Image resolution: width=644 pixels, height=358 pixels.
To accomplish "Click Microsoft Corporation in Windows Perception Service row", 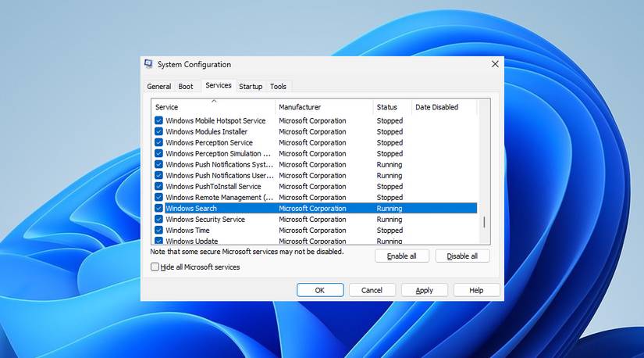I will click(x=312, y=142).
